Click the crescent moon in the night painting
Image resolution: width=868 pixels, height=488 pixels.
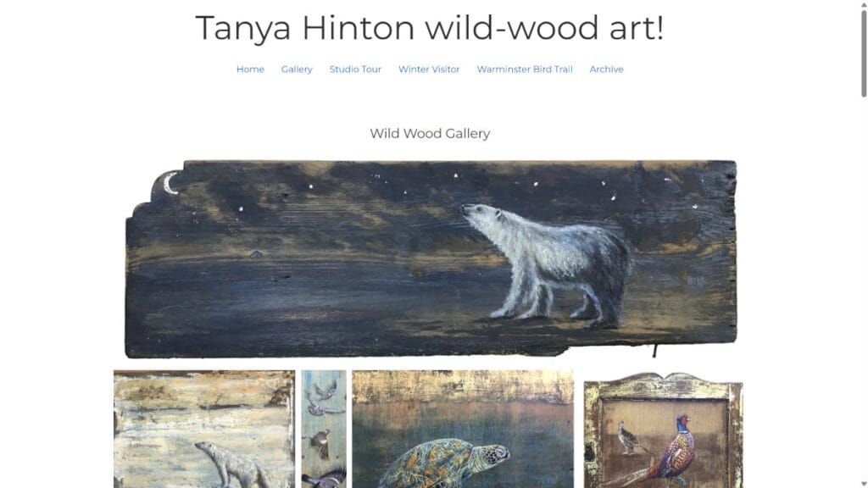171,183
